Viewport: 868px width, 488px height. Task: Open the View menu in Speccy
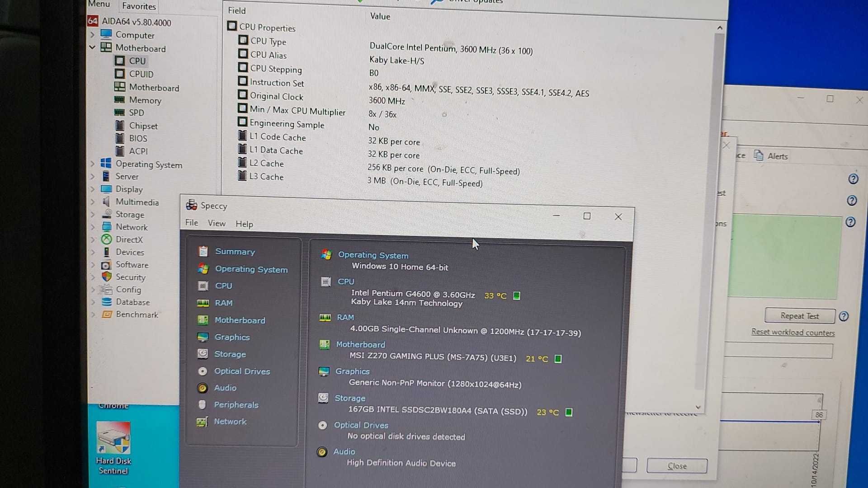pyautogui.click(x=217, y=223)
